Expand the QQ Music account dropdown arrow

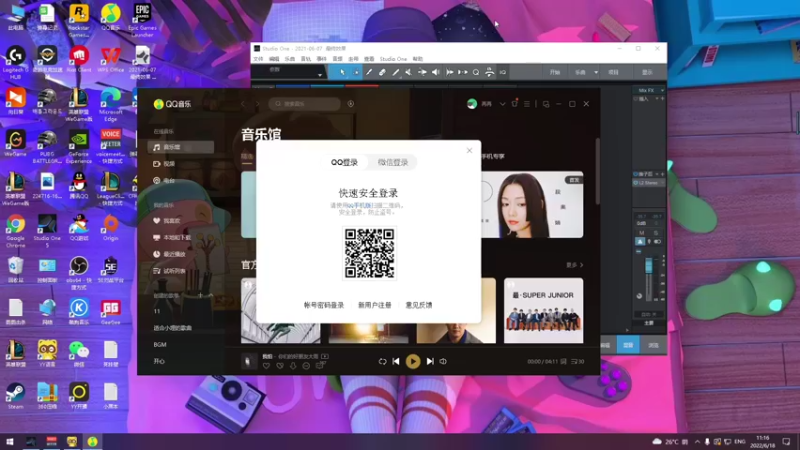[503, 104]
